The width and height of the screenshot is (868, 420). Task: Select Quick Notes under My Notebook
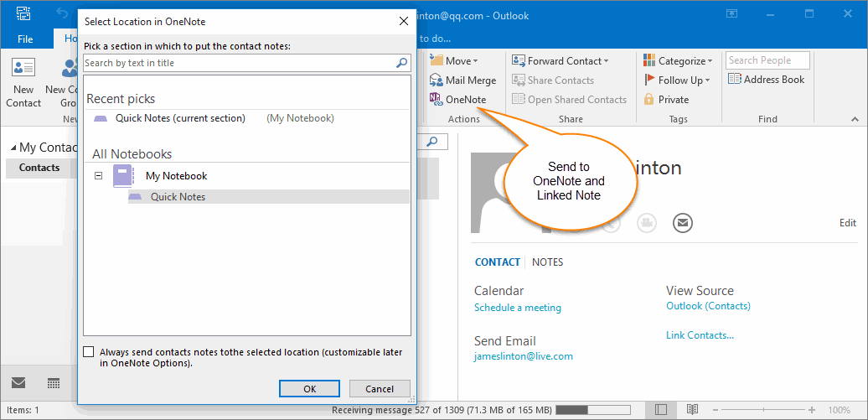[x=268, y=197]
